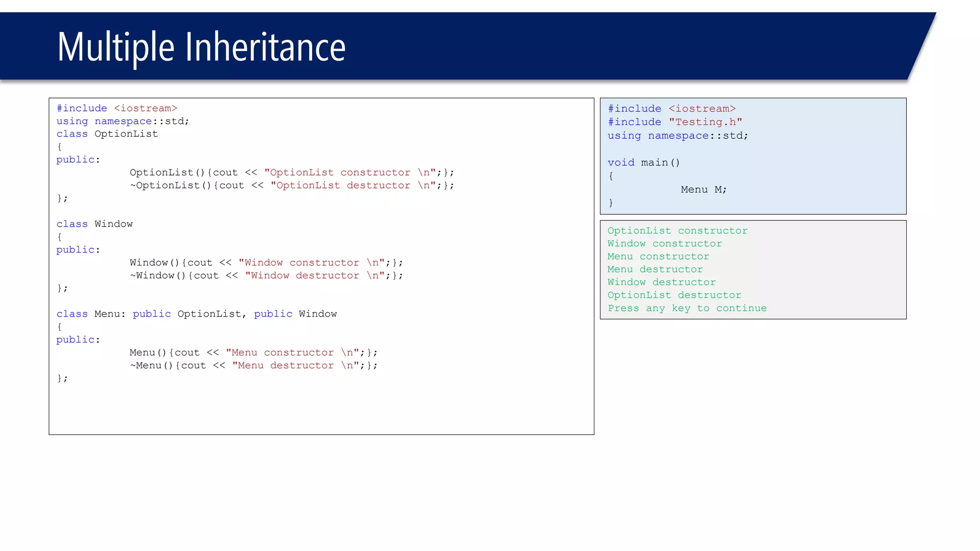Image resolution: width=980 pixels, height=551 pixels.
Task: Click the 'Menu destructor' output line
Action: [x=655, y=270]
